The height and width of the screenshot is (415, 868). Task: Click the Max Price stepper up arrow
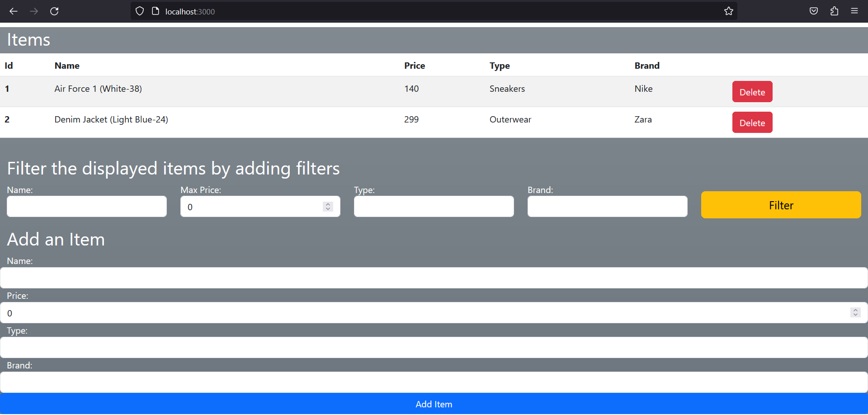pyautogui.click(x=328, y=204)
